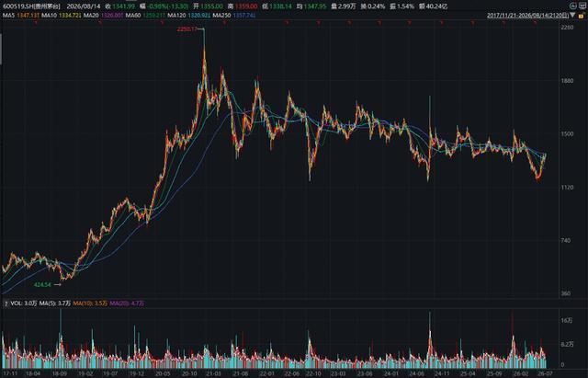Screen dimensions: 588x378
Task: Click the VOL: 3.0万 label
Action: coord(24,304)
